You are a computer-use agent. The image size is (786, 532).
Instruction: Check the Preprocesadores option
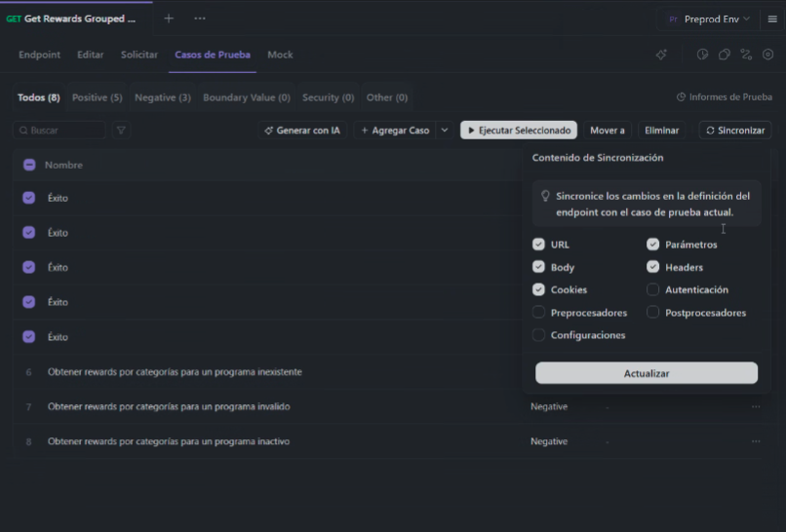538,313
